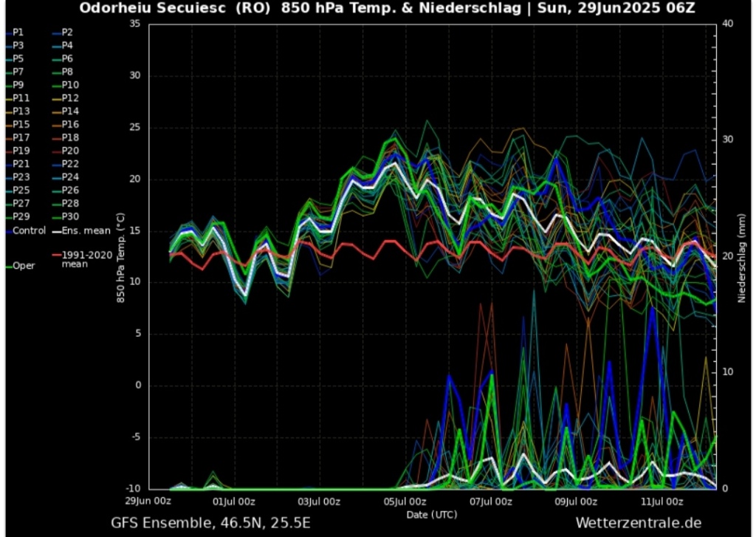Click the 1991-2020 mean legend entry
756x537 pixels.
click(82, 259)
